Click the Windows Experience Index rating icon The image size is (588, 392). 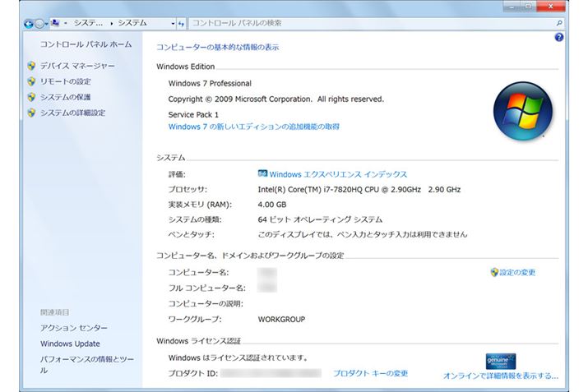click(262, 174)
